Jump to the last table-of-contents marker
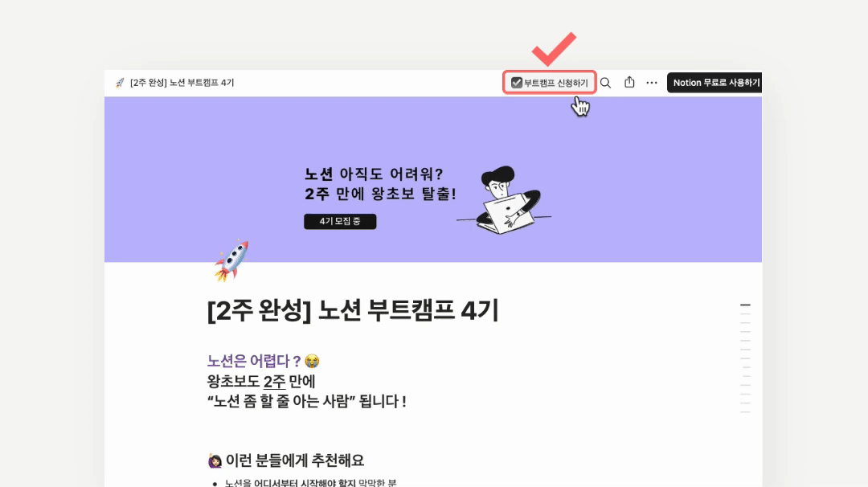 pos(745,411)
